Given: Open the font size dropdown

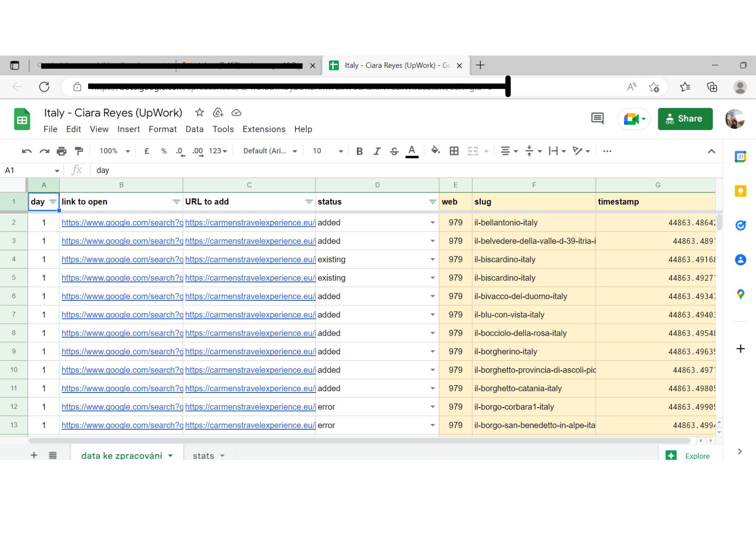Looking at the screenshot, I should tap(327, 151).
